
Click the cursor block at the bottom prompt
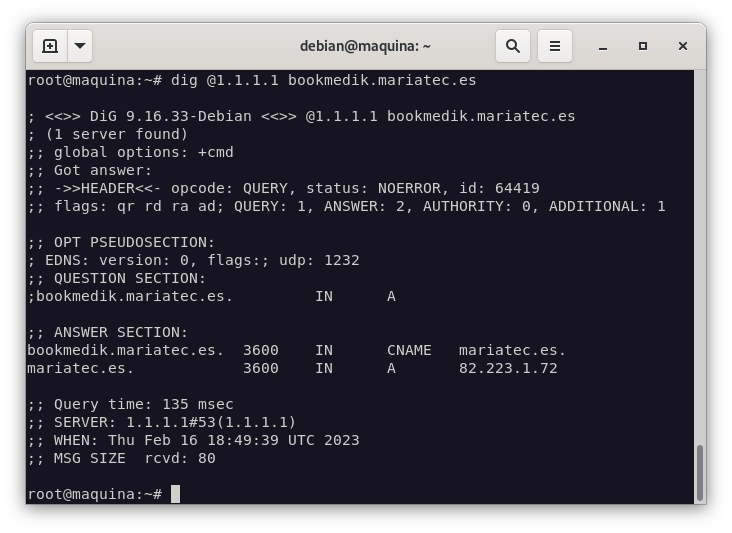(175, 494)
